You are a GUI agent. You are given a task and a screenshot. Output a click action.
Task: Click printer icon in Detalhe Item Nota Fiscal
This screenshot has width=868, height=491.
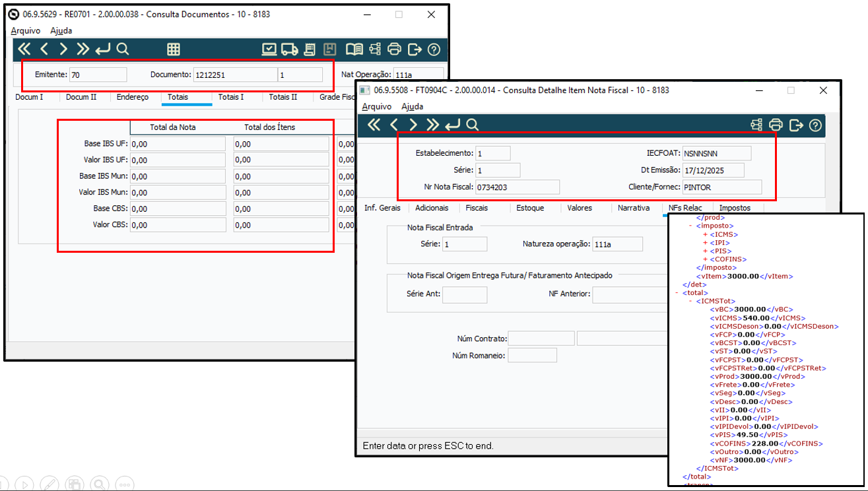[776, 125]
